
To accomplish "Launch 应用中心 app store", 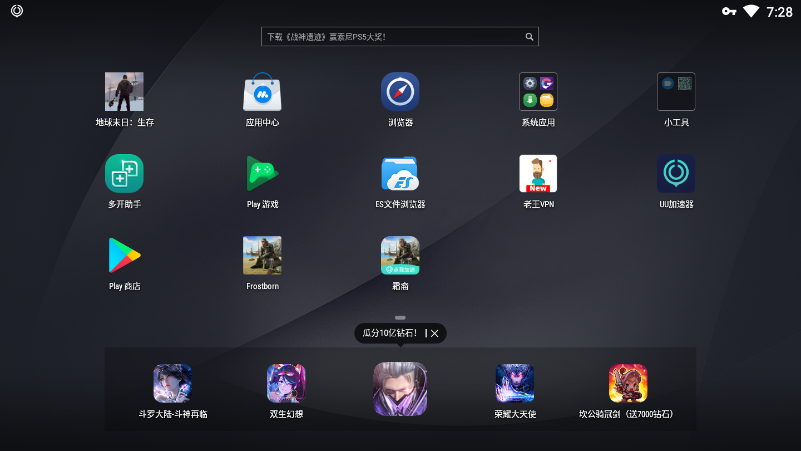I will tap(262, 92).
